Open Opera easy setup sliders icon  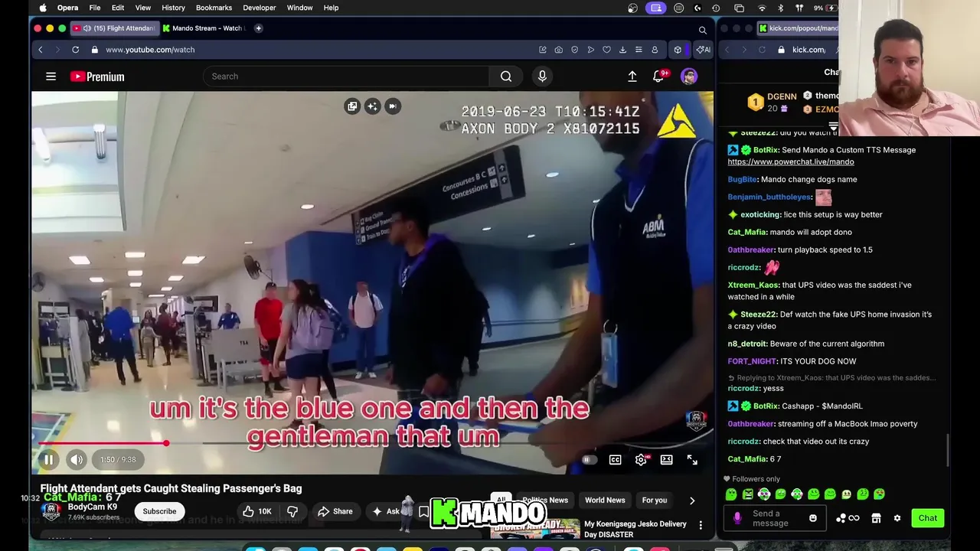tap(639, 50)
